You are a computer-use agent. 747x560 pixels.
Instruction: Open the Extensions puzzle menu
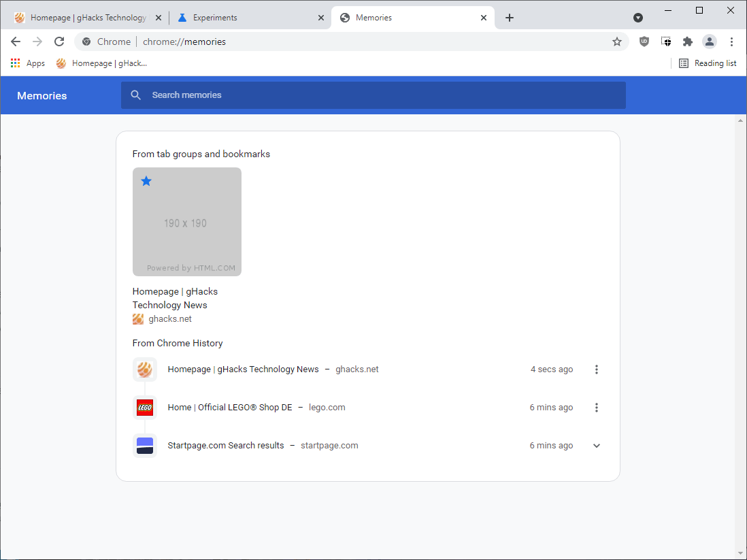point(687,42)
